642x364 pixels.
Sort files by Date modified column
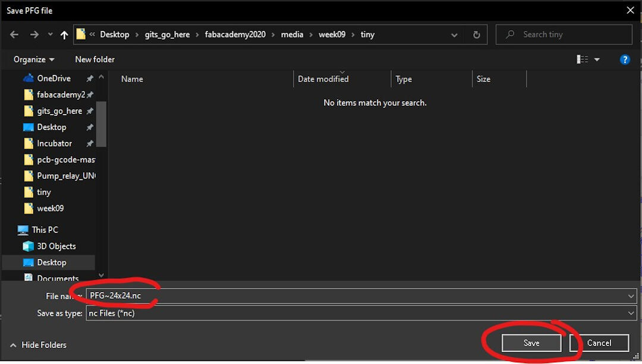pyautogui.click(x=323, y=78)
